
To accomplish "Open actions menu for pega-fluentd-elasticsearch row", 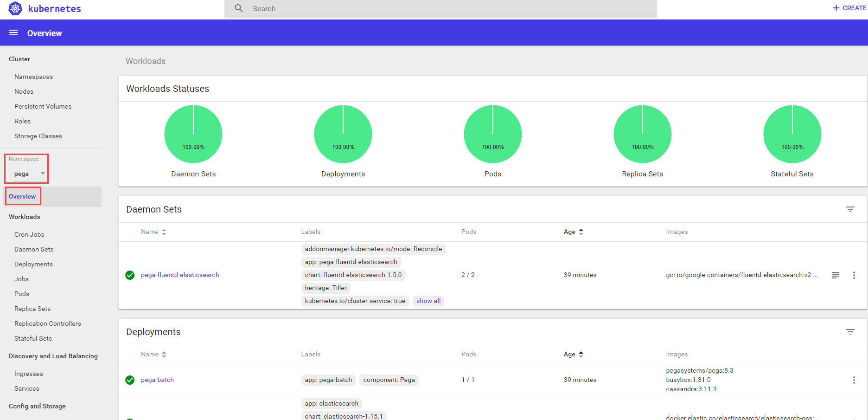I will pos(854,275).
